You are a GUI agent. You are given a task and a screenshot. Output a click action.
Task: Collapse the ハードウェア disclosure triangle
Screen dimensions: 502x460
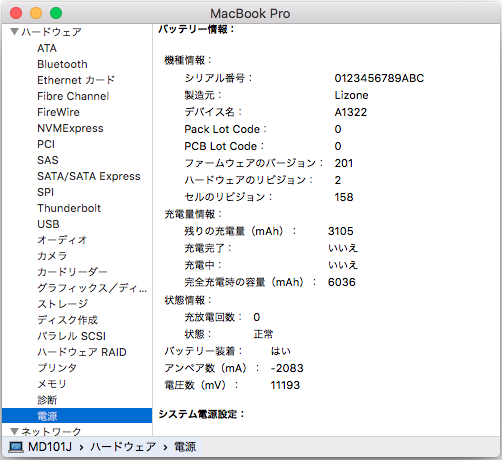pos(14,32)
